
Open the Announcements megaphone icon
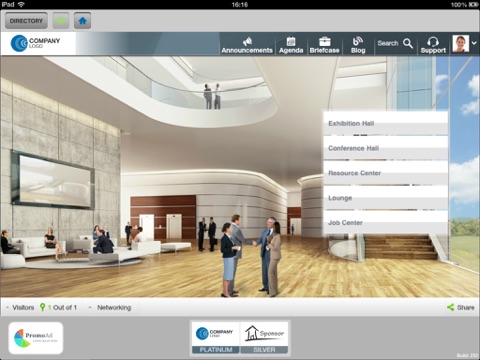(x=247, y=42)
